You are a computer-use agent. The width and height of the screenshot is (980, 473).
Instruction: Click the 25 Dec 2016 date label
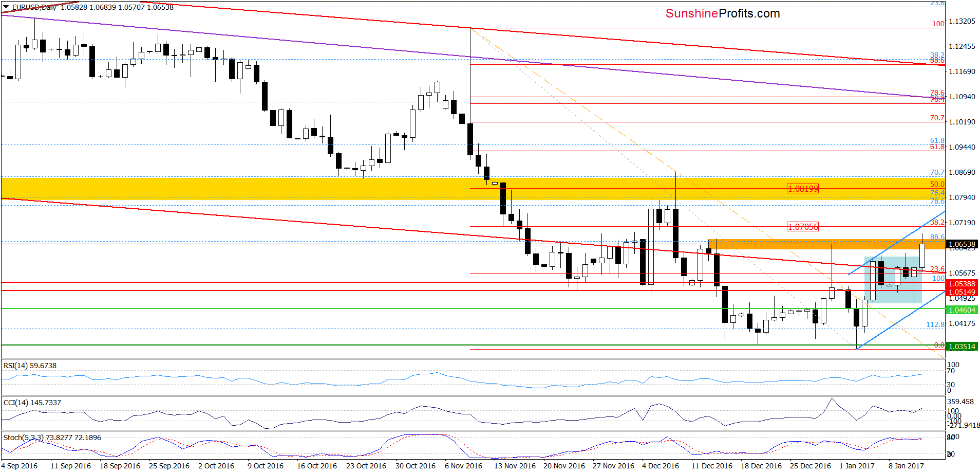point(811,466)
